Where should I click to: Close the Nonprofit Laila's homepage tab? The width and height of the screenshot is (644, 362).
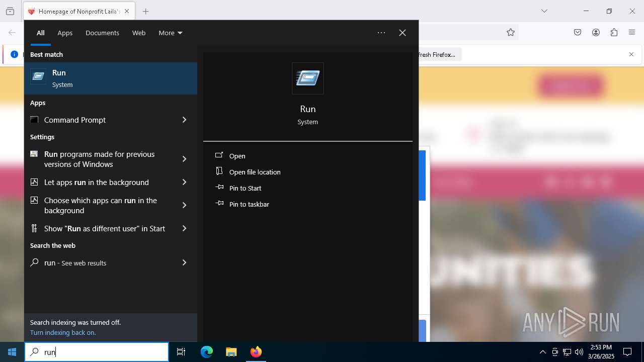click(x=127, y=11)
